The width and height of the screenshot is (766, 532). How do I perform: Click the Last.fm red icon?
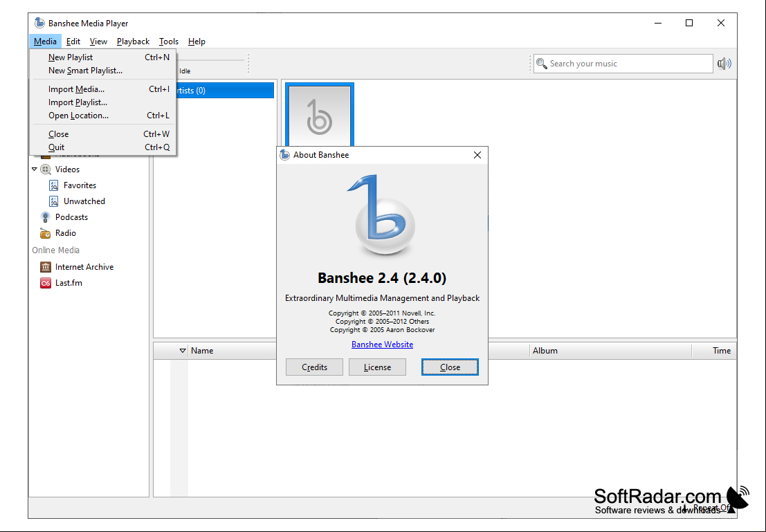46,283
